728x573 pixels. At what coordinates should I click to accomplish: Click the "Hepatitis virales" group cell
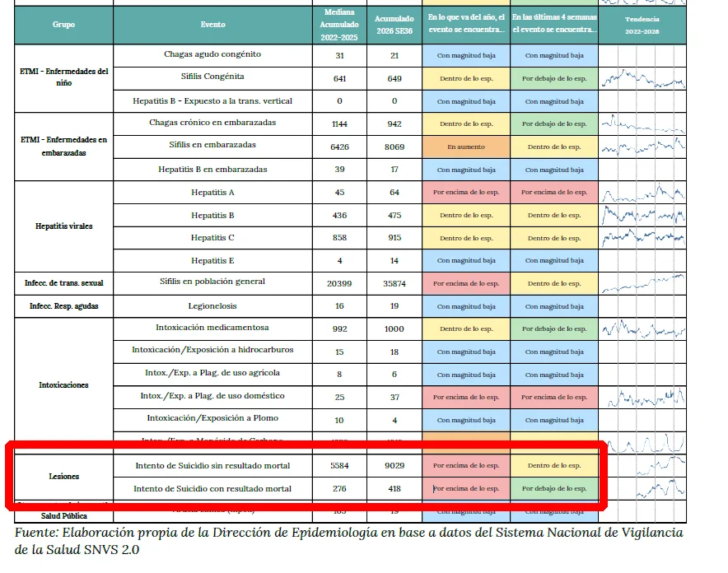(x=63, y=226)
